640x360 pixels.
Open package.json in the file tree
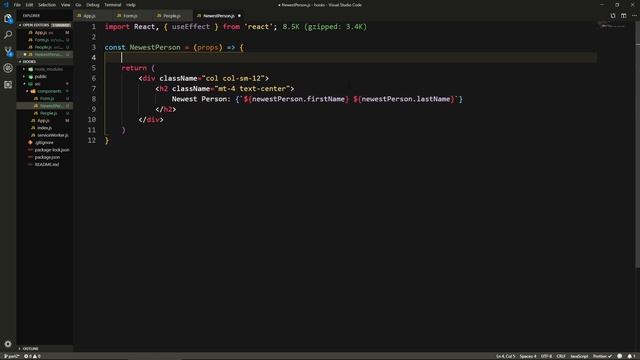[44, 157]
